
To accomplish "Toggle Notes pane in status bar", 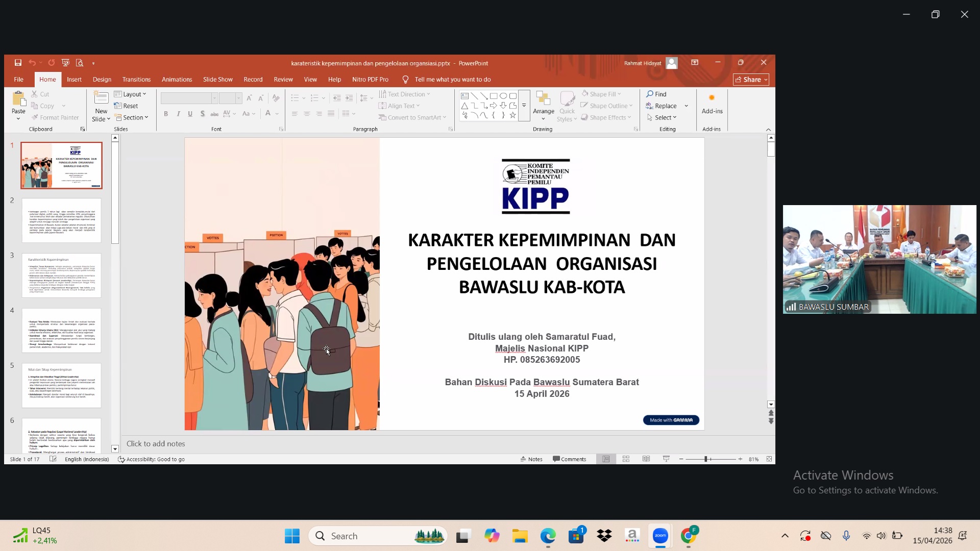I will (531, 459).
